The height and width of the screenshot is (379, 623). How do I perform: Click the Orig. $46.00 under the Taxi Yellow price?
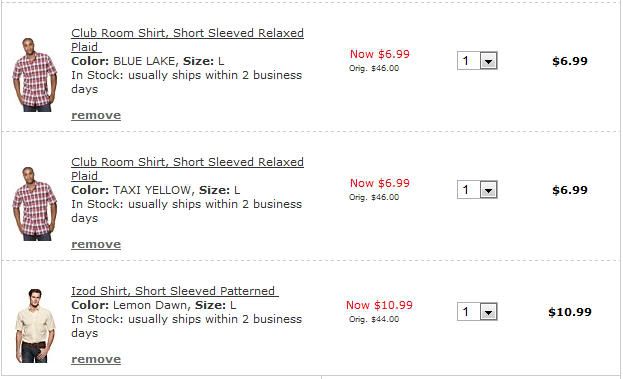374,197
